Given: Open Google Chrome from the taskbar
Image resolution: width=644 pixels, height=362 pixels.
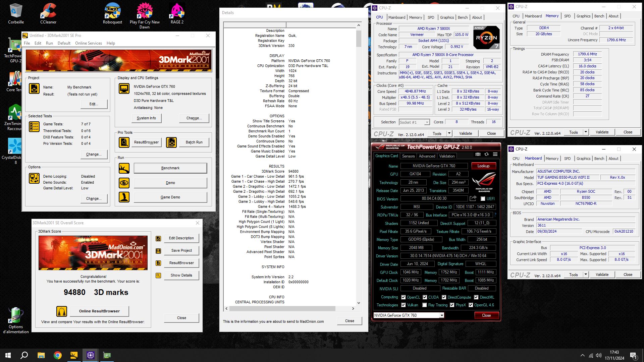Looking at the screenshot, I should point(58,355).
